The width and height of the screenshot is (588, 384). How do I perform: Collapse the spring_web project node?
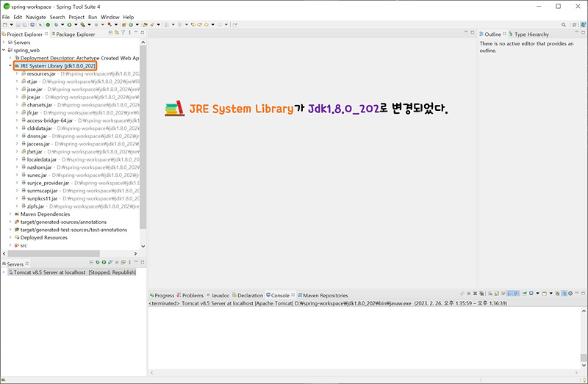[4, 50]
